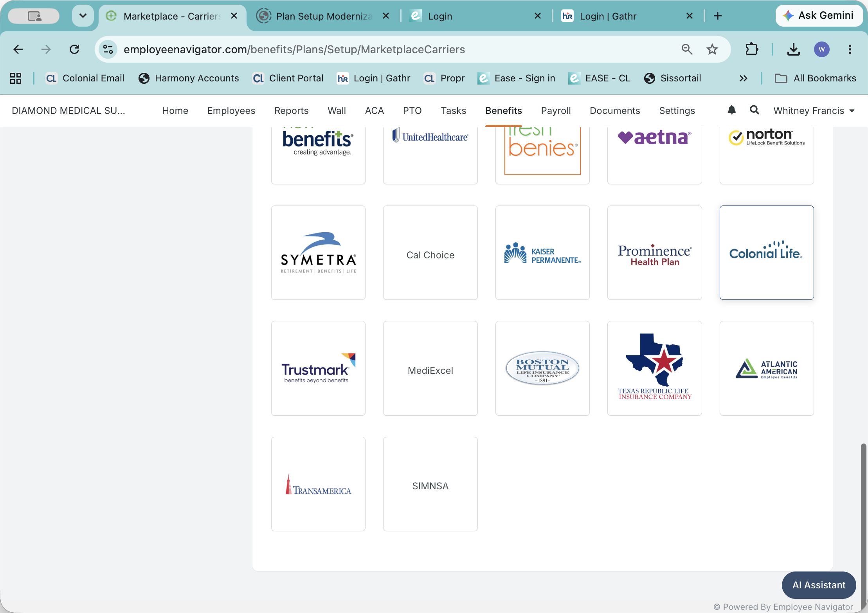Select the Symetra carrier card
Image resolution: width=868 pixels, height=613 pixels.
318,253
